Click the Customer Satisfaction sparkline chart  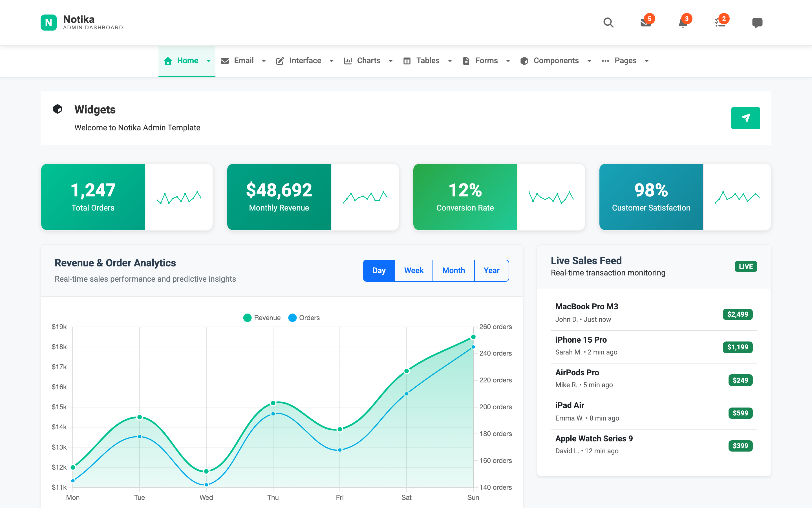(737, 197)
